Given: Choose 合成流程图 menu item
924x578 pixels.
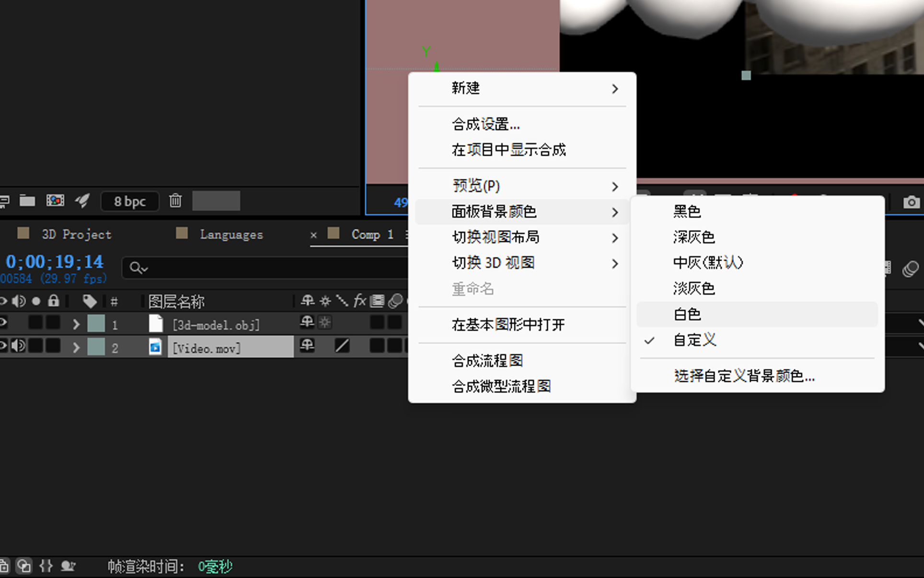Looking at the screenshot, I should [522, 361].
